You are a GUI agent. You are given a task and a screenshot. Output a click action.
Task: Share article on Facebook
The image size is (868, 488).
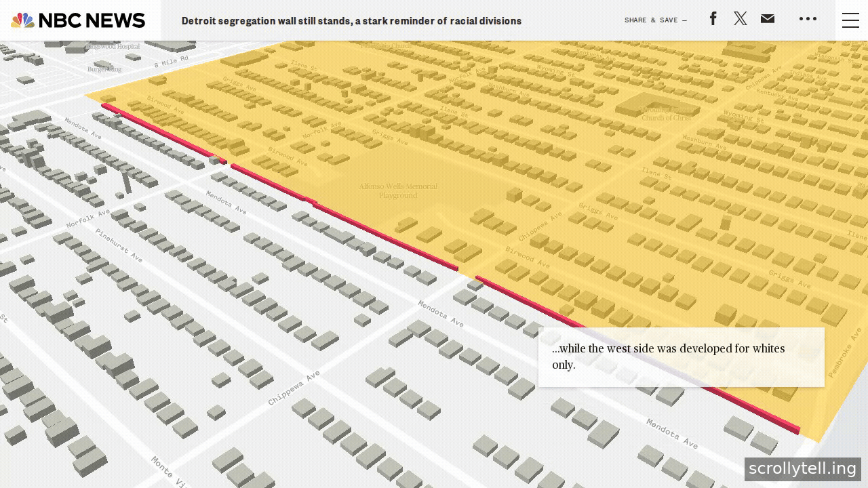point(713,18)
